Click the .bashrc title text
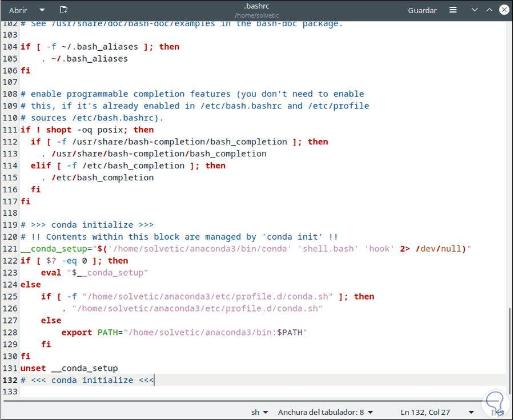The image size is (514, 420). click(256, 6)
